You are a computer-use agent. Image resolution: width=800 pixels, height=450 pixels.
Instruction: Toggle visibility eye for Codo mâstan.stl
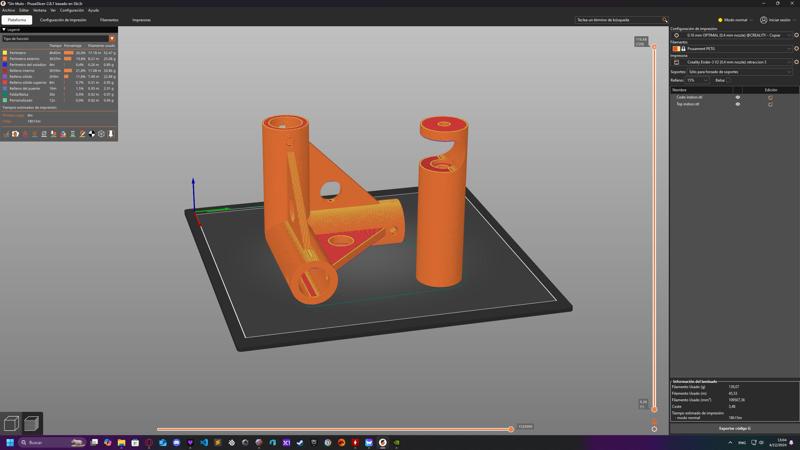738,97
